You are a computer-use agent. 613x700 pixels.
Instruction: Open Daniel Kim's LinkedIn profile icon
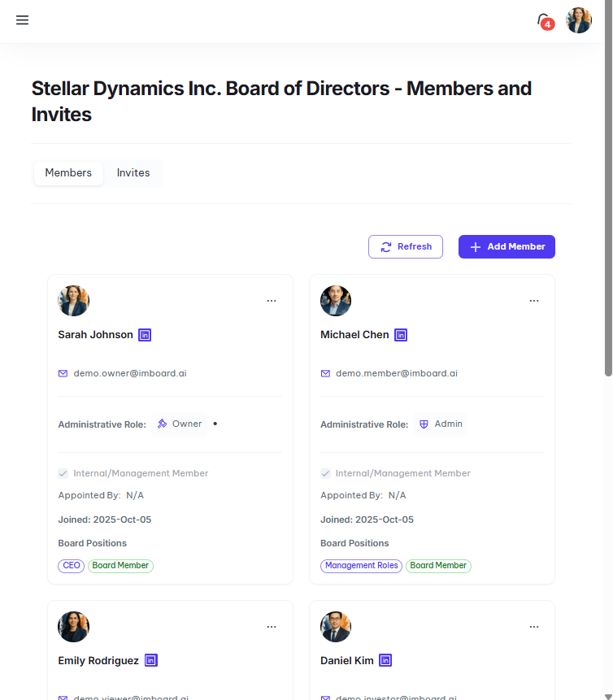[385, 661]
